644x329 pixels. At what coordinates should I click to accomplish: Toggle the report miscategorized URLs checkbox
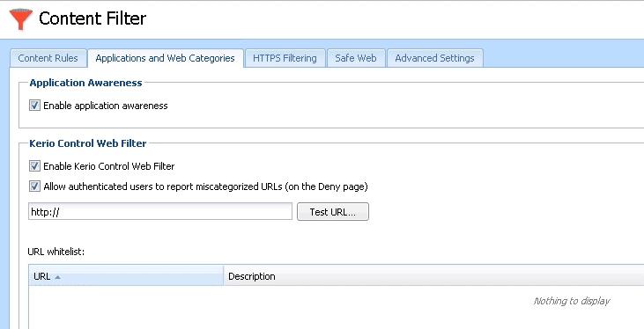pos(34,186)
